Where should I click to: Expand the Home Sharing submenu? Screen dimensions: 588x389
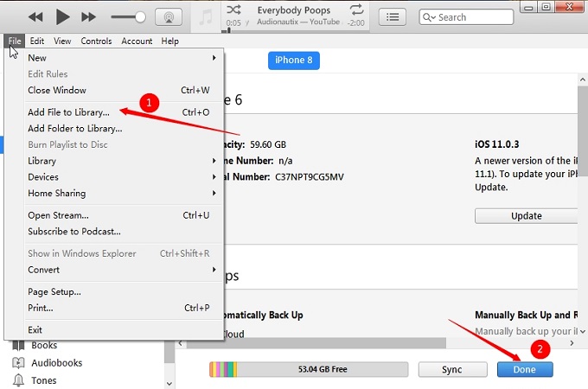122,193
